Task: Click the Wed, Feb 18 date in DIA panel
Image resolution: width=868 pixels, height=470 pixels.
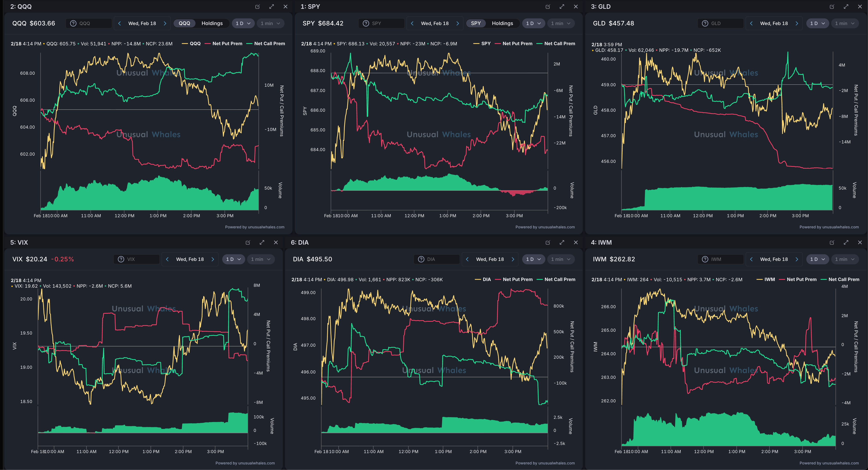Action: [x=490, y=259]
